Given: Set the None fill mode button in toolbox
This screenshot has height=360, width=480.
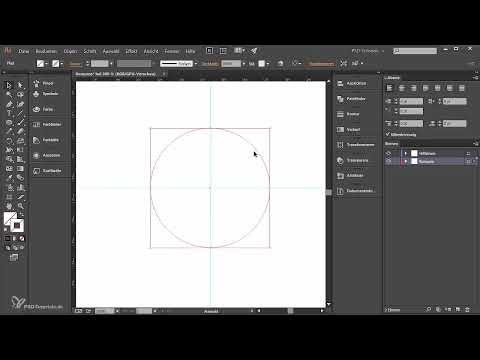Looking at the screenshot, I should pos(22,238).
